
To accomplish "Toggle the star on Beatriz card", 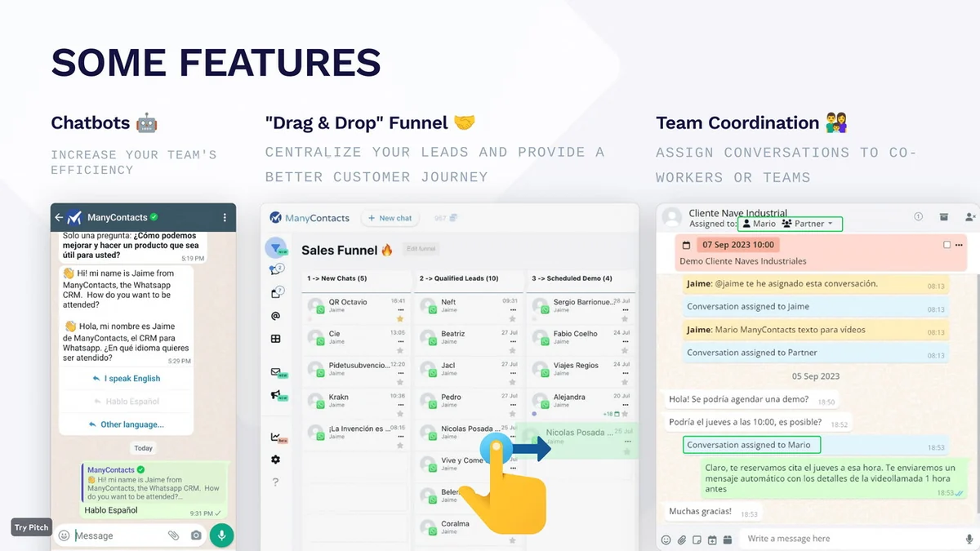I will [513, 350].
